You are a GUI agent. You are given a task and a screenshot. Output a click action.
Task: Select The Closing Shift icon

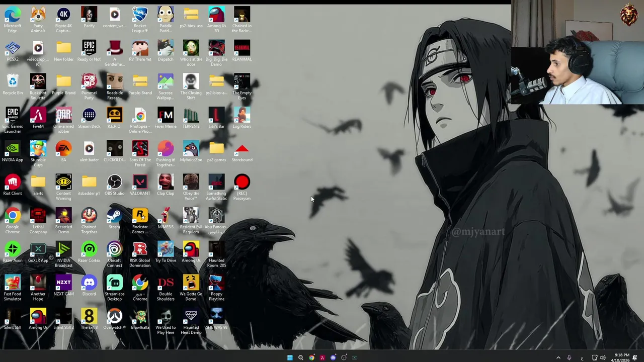191,86
